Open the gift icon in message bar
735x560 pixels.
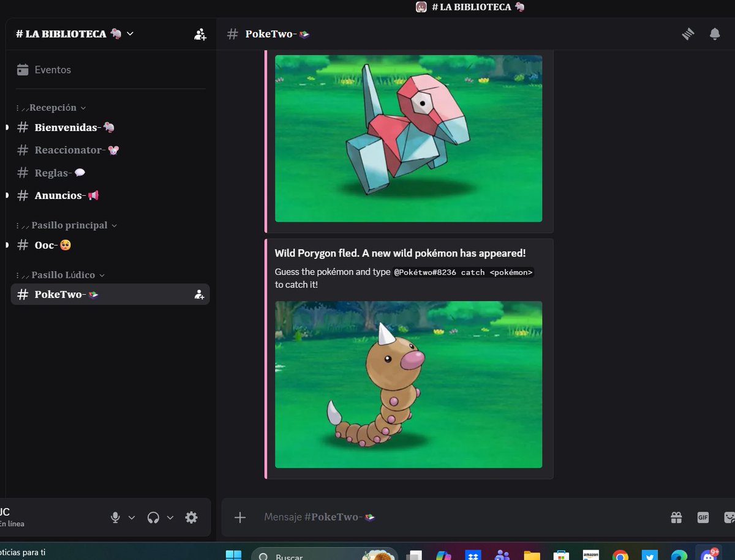pos(676,517)
